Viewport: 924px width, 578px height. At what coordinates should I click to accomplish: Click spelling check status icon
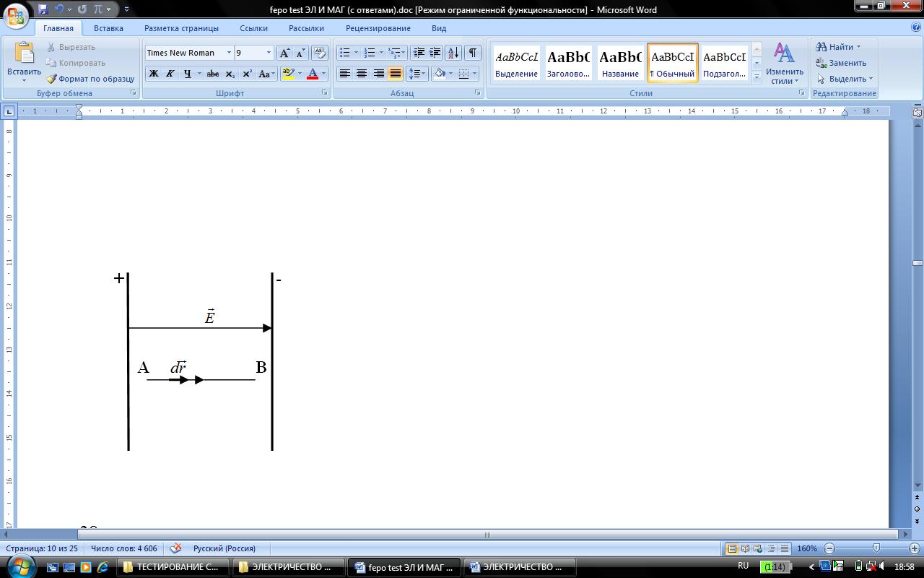[x=175, y=548]
